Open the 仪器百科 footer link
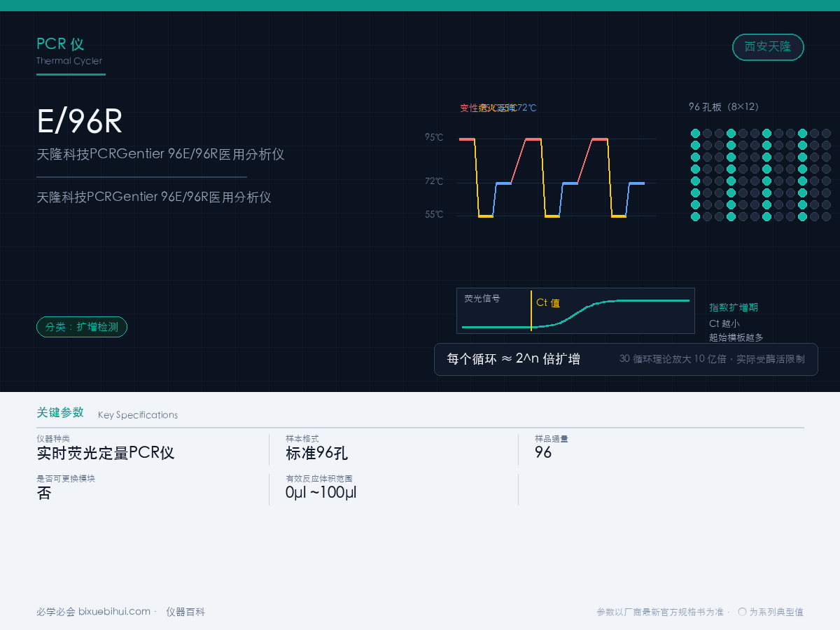The width and height of the screenshot is (840, 630). pyautogui.click(x=185, y=612)
